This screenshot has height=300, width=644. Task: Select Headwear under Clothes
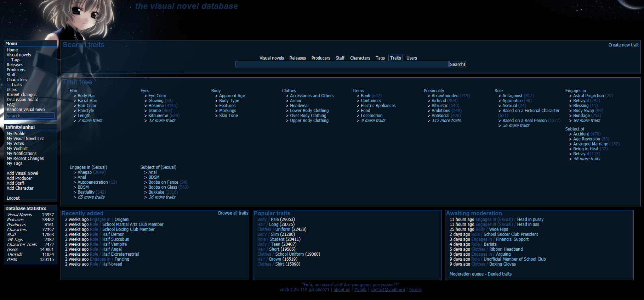pyautogui.click(x=299, y=106)
